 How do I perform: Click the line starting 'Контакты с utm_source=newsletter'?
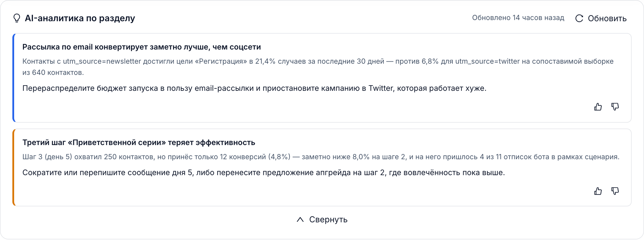point(318,61)
